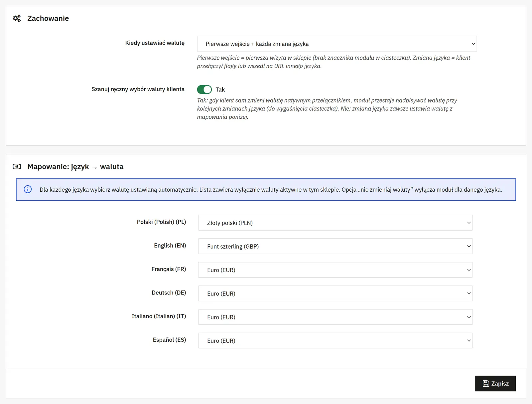Click the 'Zachowanie' section heading
Viewport: 532px width, 404px height.
48,18
